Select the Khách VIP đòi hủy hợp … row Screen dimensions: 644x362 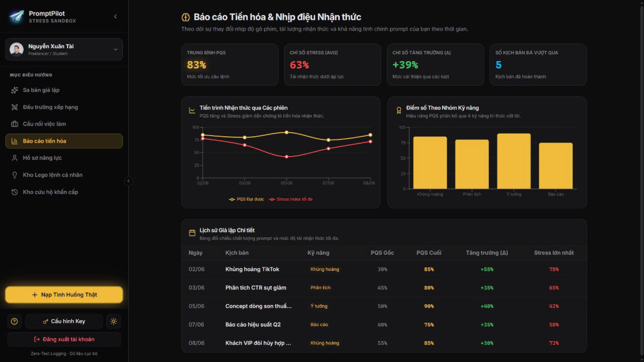click(x=384, y=343)
